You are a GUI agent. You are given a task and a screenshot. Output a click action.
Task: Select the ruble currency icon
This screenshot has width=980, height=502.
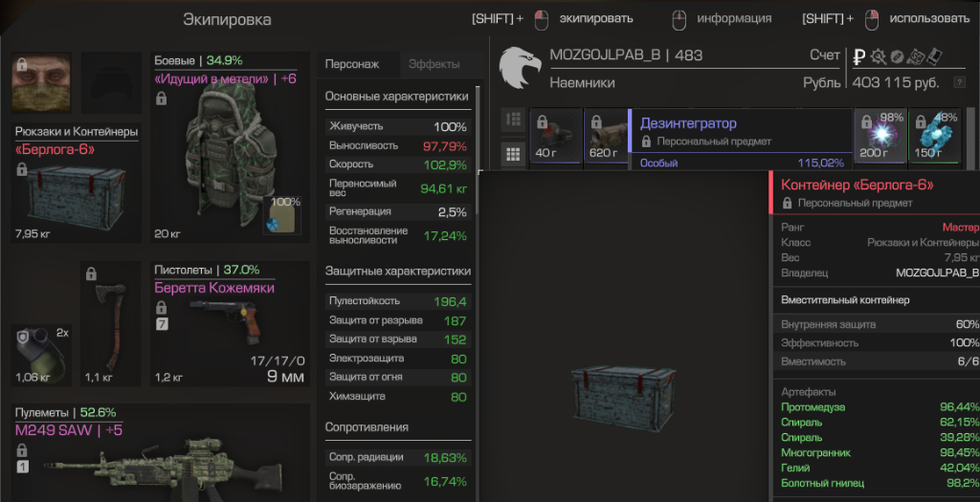pos(858,57)
